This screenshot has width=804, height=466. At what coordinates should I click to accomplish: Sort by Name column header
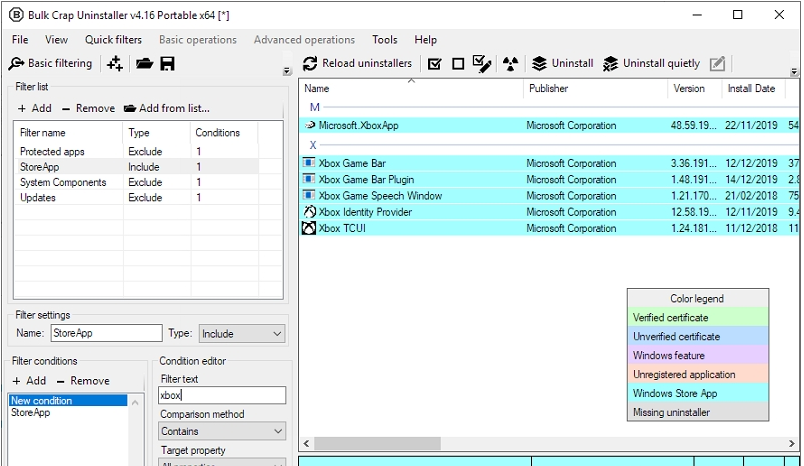411,88
